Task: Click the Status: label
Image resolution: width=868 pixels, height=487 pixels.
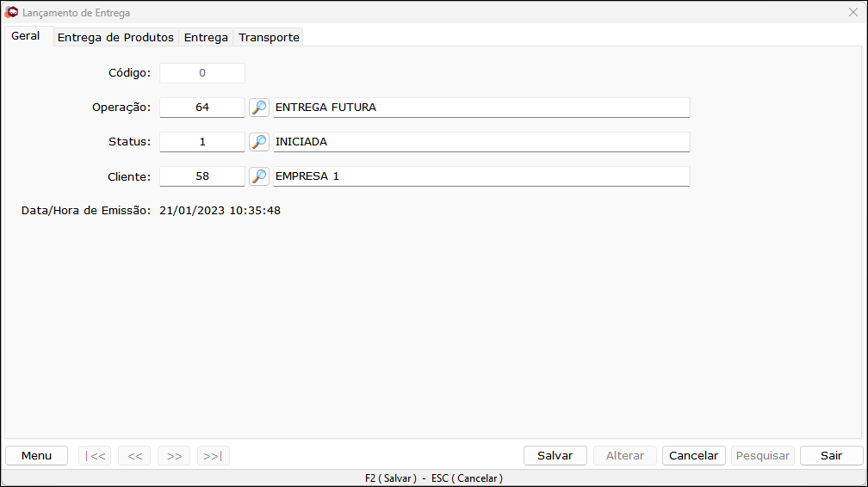Action: pyautogui.click(x=129, y=142)
